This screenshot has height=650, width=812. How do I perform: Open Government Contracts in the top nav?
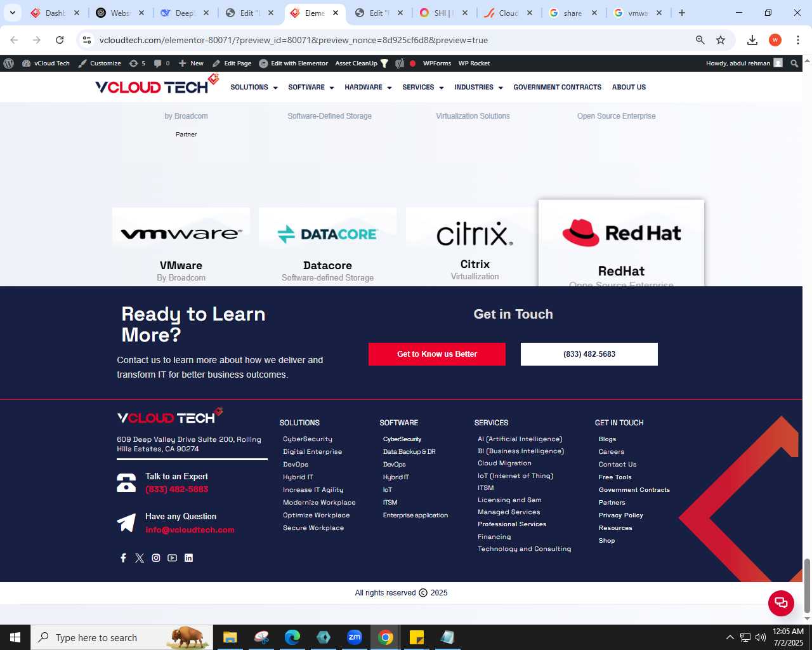coord(557,88)
